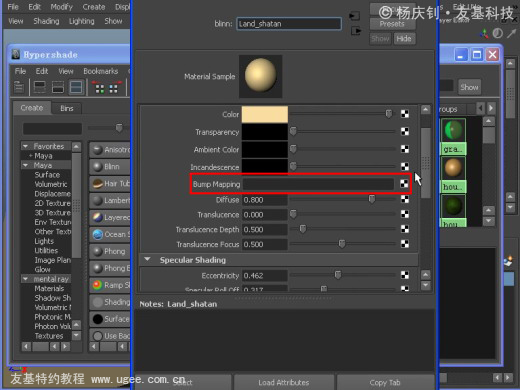Click the go to input connection icon

tap(355, 16)
